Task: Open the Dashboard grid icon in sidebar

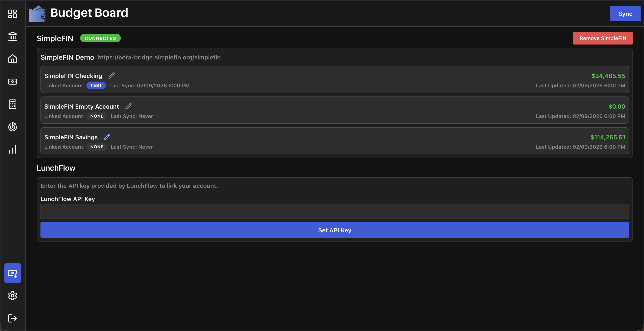Action: [13, 14]
